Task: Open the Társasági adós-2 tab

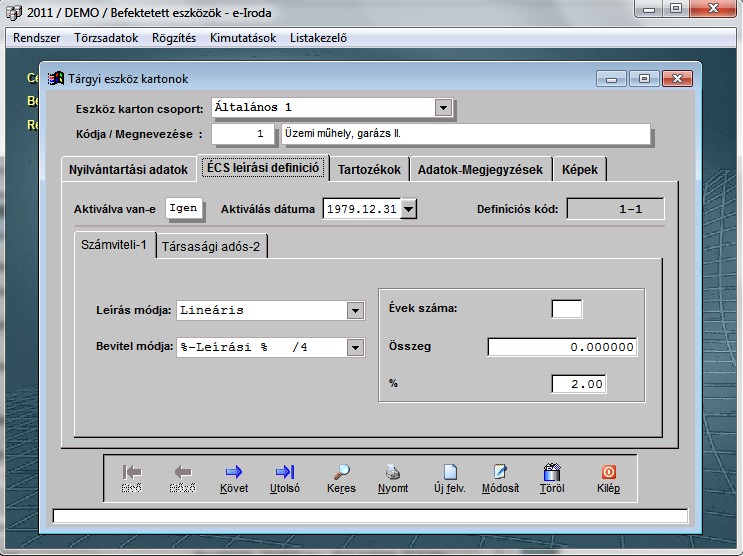Action: click(211, 246)
